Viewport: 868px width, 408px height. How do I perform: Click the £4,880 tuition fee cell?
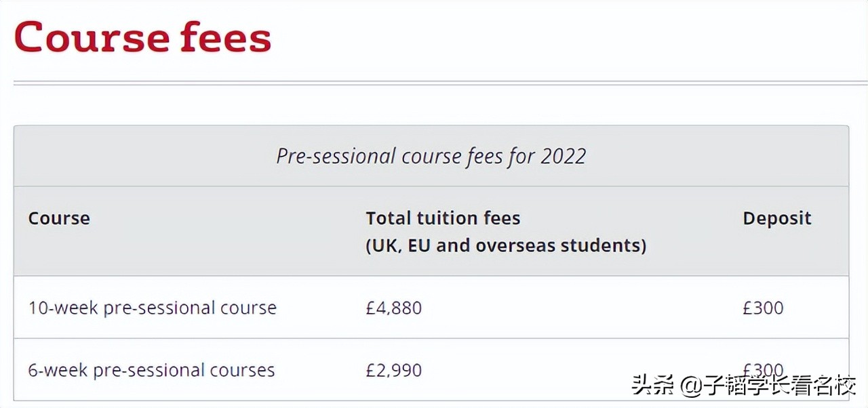coord(393,308)
